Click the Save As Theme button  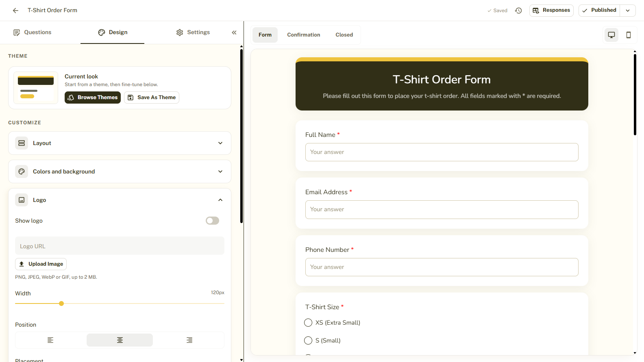152,98
